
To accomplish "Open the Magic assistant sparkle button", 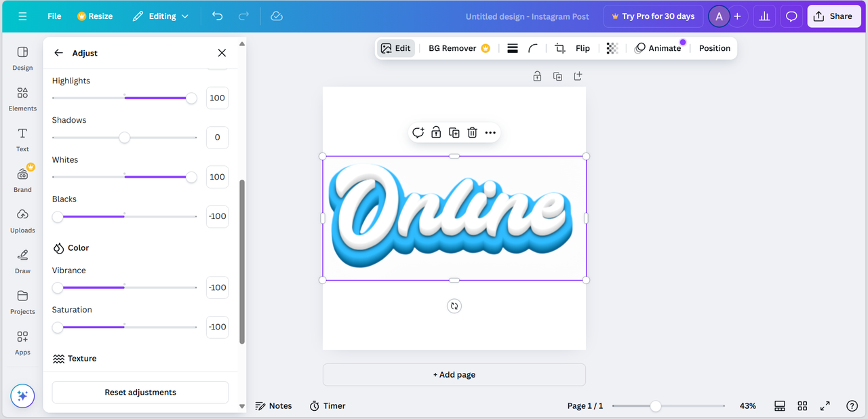I will (22, 395).
